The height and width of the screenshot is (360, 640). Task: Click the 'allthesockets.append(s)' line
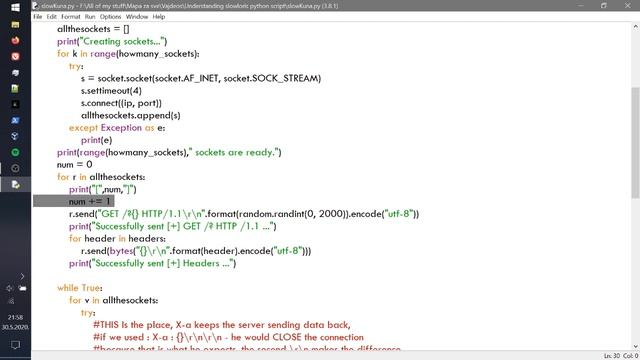[131, 116]
